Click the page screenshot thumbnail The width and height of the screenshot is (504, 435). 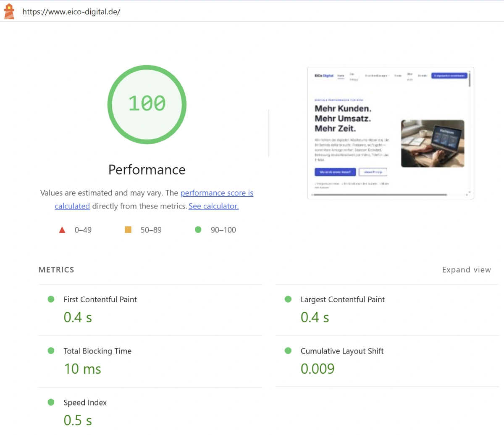tap(391, 133)
